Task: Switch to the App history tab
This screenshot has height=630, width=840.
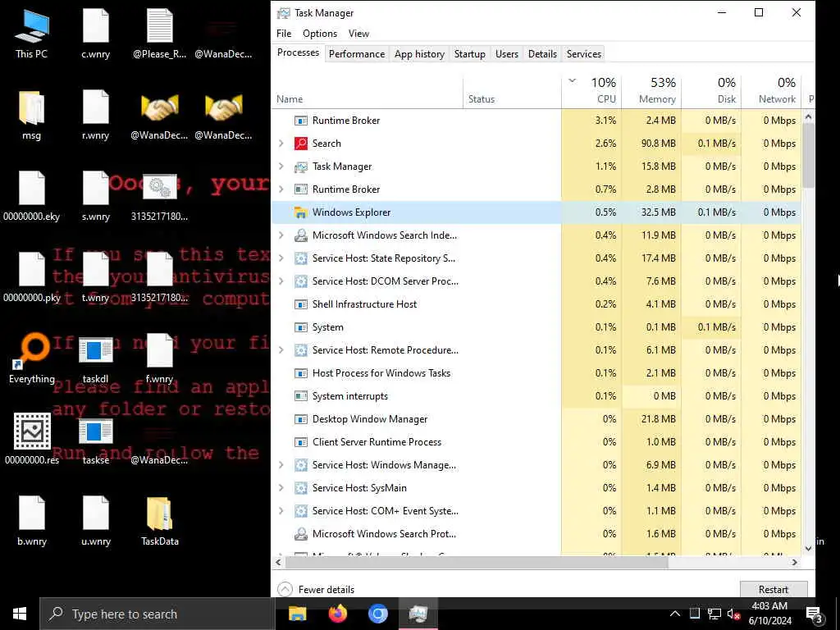Action: point(419,54)
